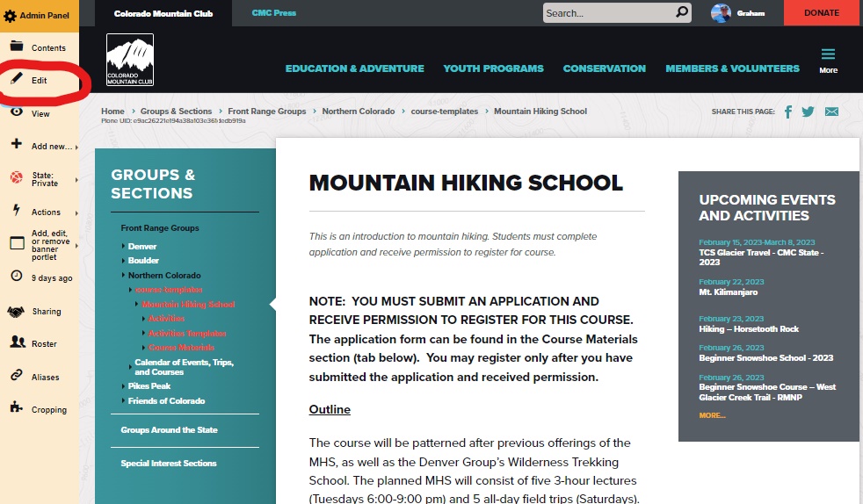This screenshot has width=863, height=504.
Task: Open the Contents menu item
Action: click(x=48, y=48)
